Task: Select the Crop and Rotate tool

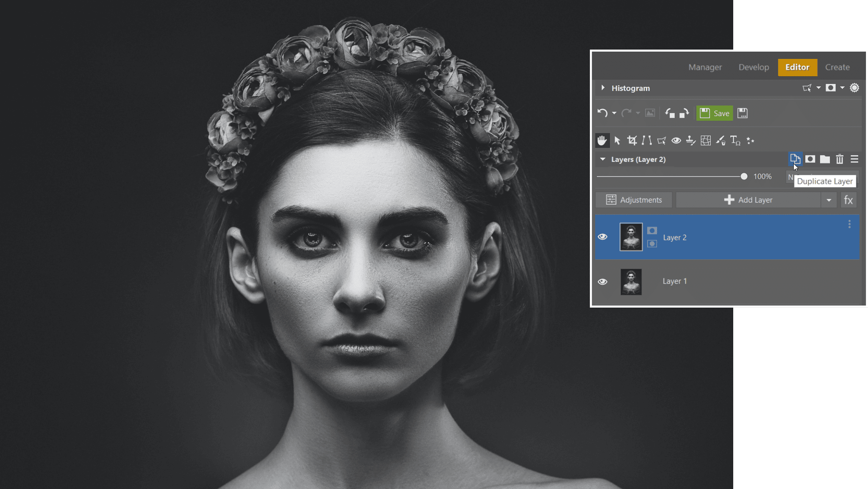Action: tap(632, 141)
